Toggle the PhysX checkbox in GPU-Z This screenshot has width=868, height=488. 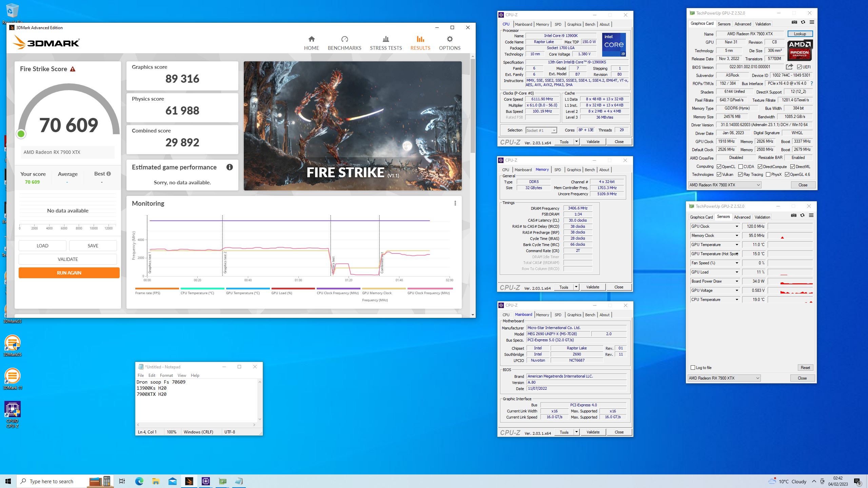point(768,175)
